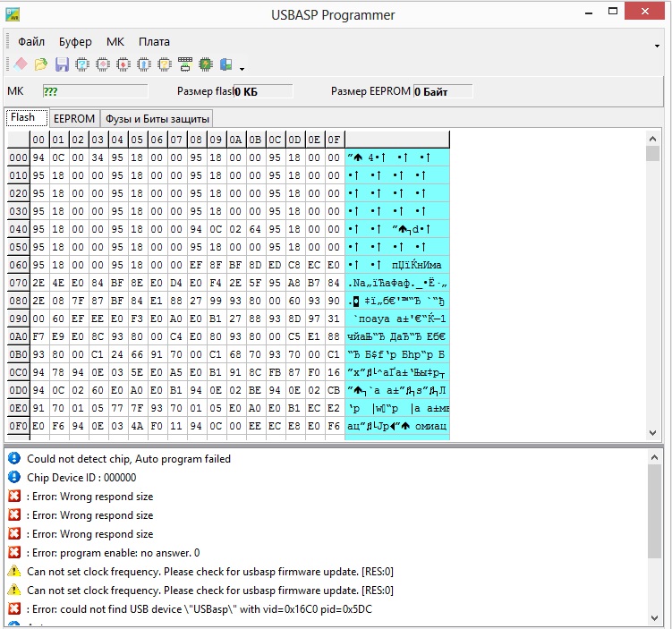Maximize the USBASP Programmer window
The width and height of the screenshot is (672, 629).
click(613, 12)
